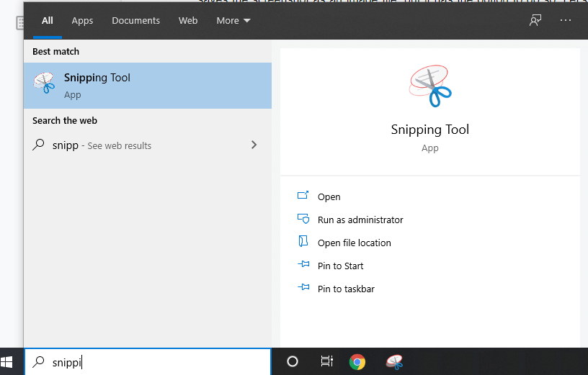Switch to the All search tab
This screenshot has height=375, width=588.
tap(48, 21)
